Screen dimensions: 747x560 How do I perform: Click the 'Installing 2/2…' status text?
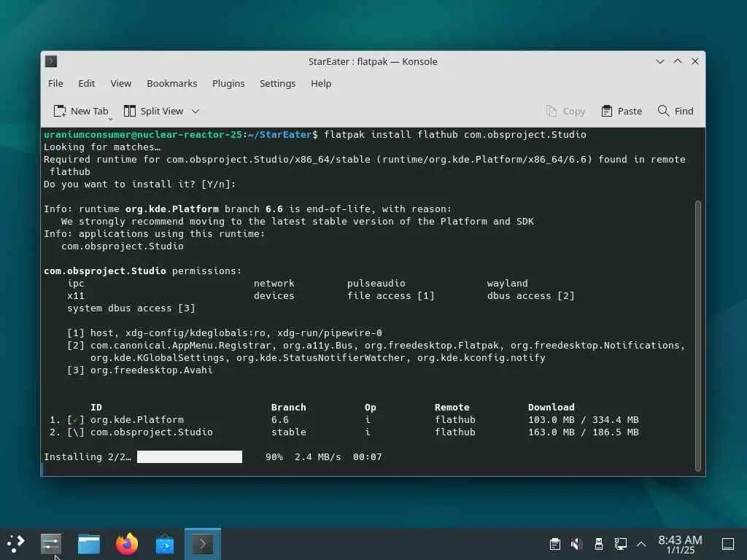(88, 456)
